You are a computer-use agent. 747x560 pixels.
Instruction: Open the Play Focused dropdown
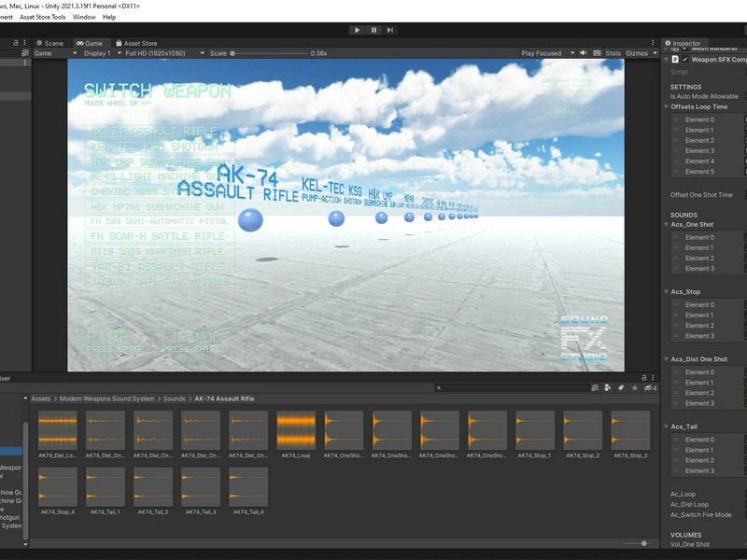coord(548,53)
